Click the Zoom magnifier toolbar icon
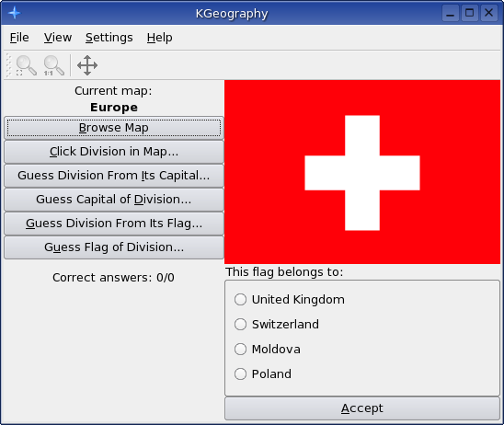 pyautogui.click(x=26, y=65)
